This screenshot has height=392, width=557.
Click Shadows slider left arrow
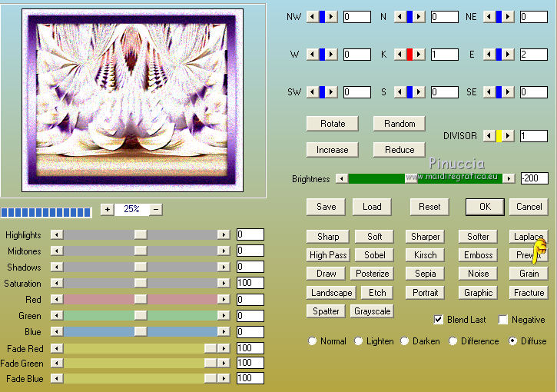coord(57,267)
